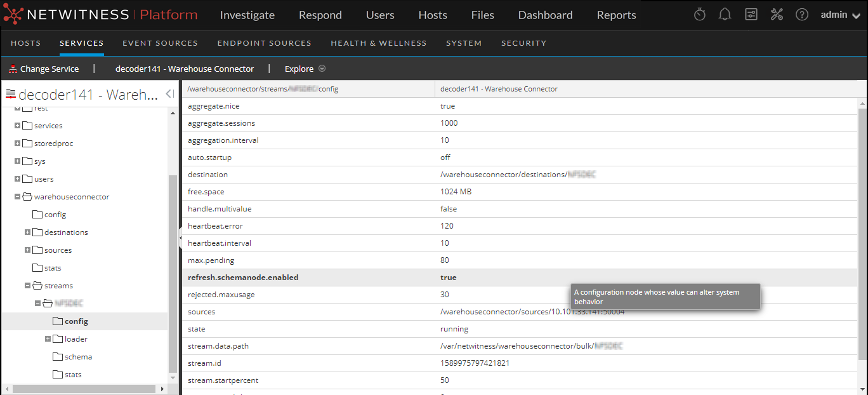Click the refresh.schemanode.enabled property name
The height and width of the screenshot is (395, 868).
click(x=243, y=278)
